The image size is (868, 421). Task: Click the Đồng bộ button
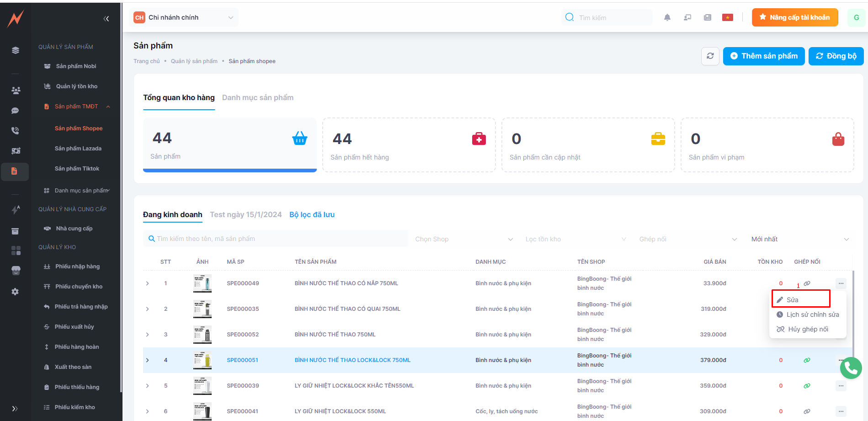tap(836, 56)
